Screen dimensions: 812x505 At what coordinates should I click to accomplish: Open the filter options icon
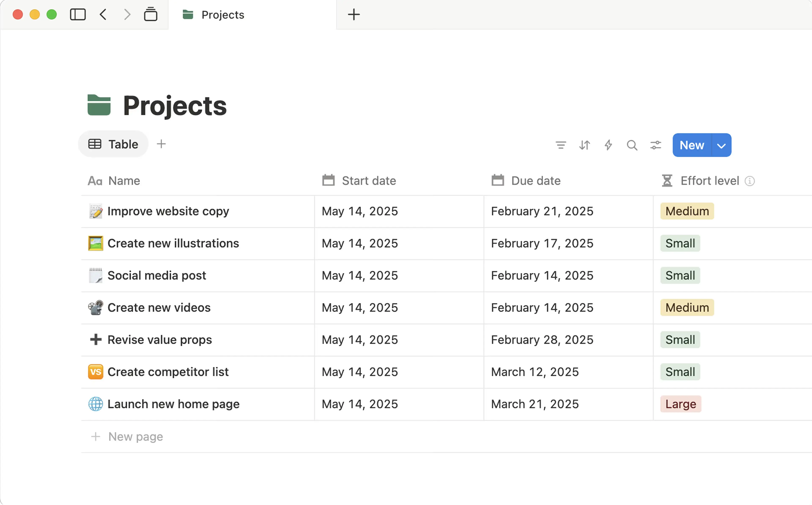[x=561, y=145]
